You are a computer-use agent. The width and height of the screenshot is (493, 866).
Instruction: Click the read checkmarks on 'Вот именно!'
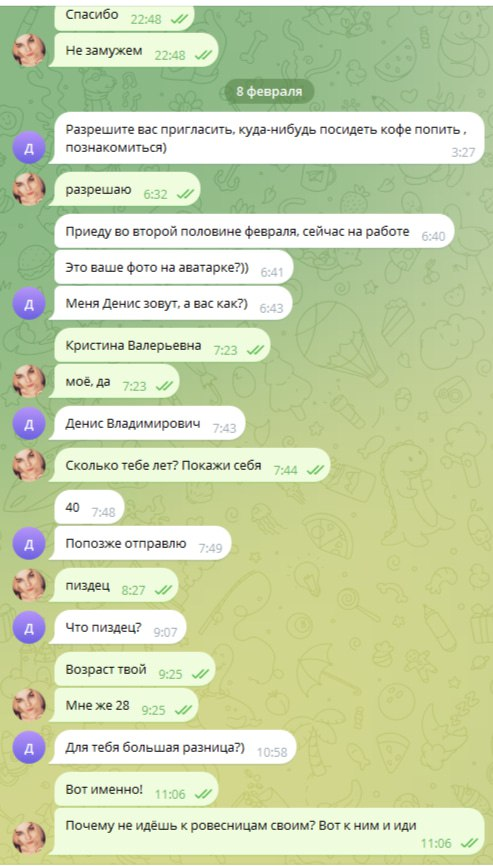(203, 794)
